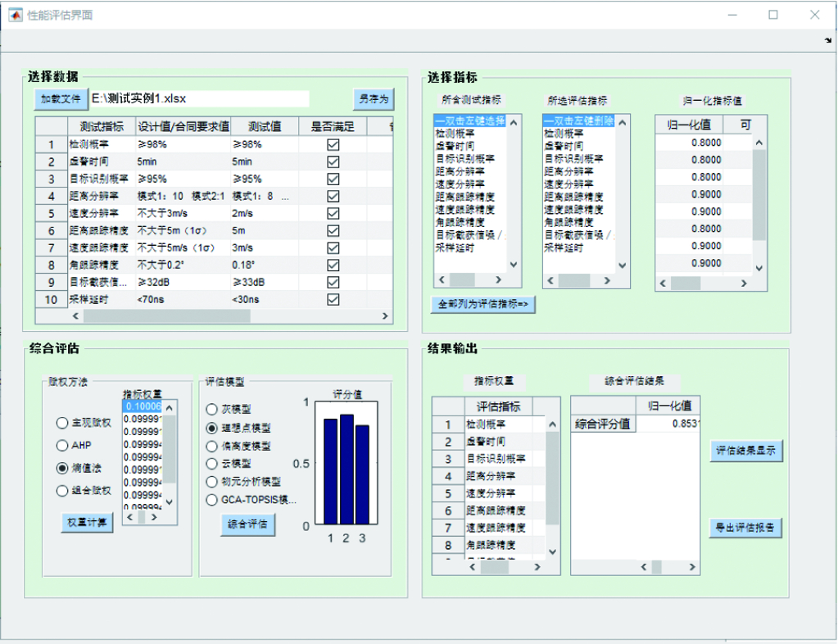Click the 权重计算 button
The image size is (838, 644).
87,523
